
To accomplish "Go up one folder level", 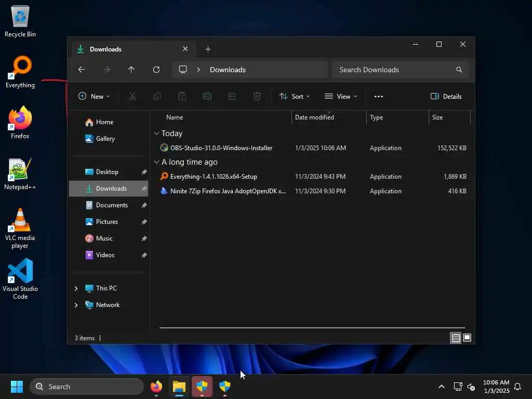I will (x=131, y=70).
